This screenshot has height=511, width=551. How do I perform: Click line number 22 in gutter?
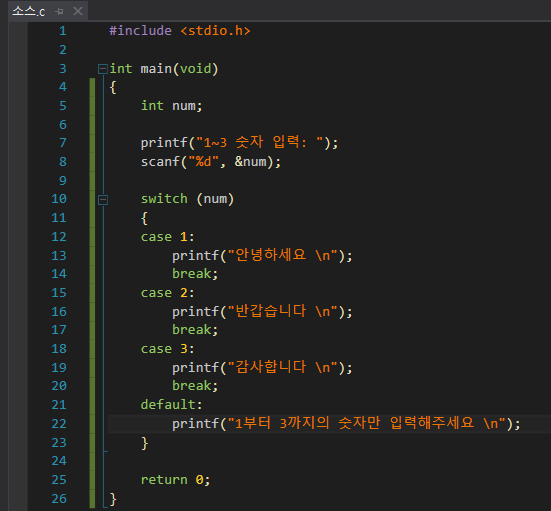click(x=59, y=423)
